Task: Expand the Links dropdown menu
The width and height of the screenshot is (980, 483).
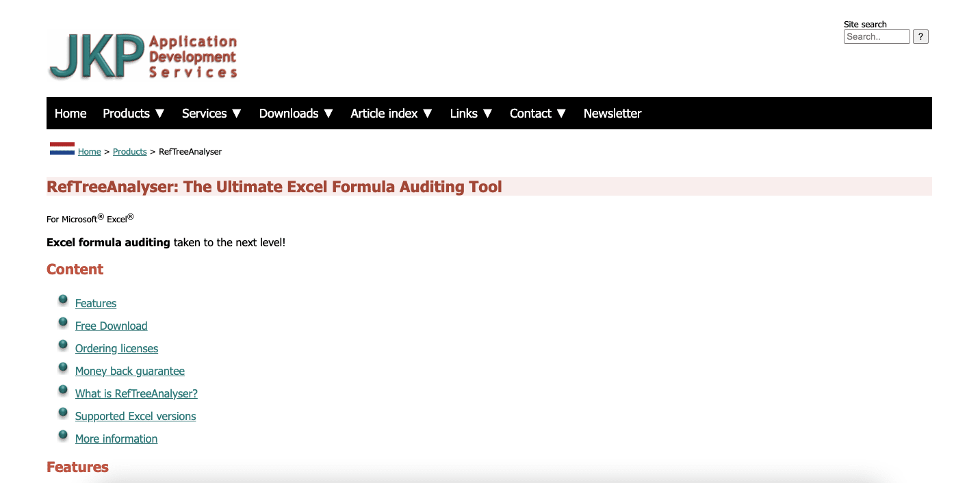Action: pos(472,114)
